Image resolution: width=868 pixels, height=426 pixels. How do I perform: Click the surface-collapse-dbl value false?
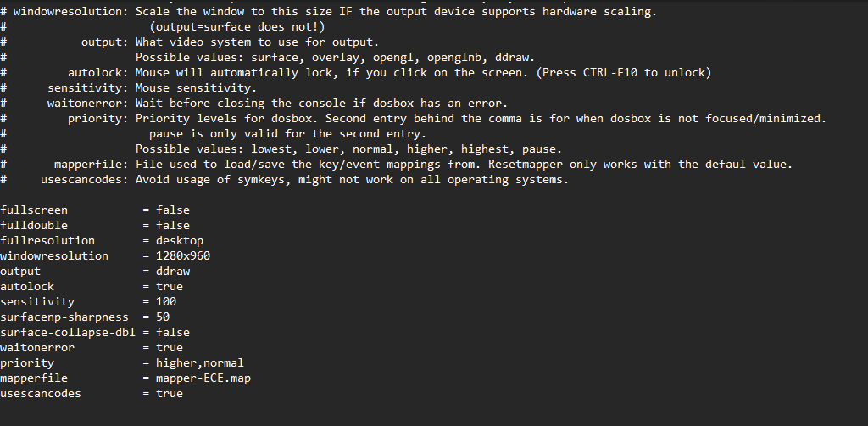(x=173, y=333)
